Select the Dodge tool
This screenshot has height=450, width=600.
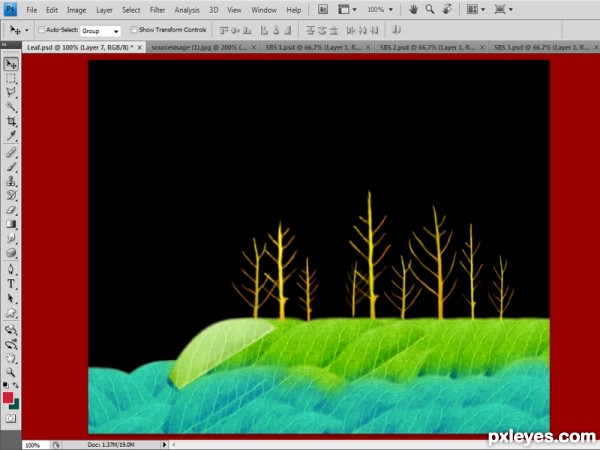point(11,238)
